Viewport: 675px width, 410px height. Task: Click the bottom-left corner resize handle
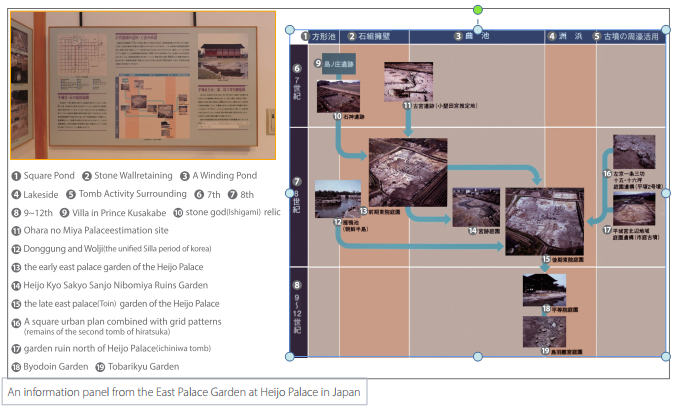[289, 356]
